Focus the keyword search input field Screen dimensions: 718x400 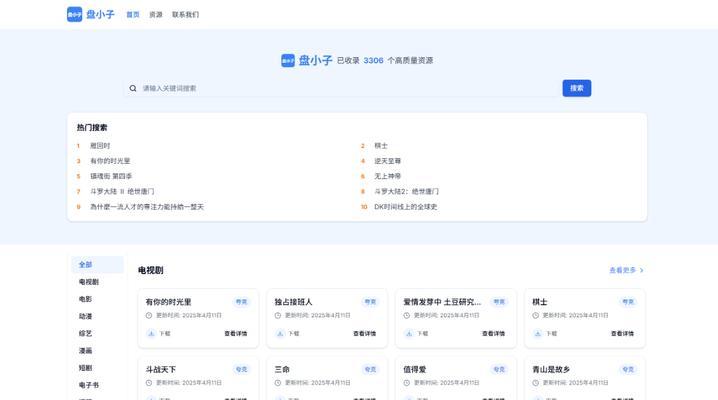point(343,88)
